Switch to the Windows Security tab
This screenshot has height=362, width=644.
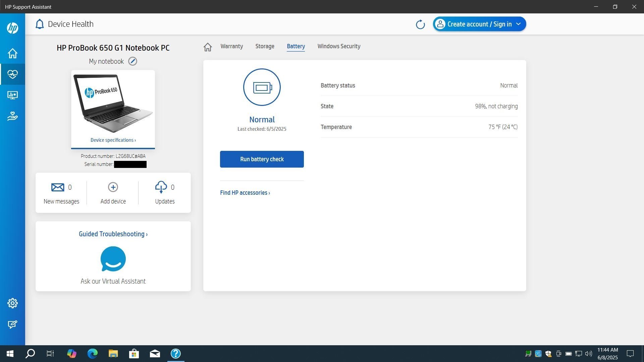click(x=339, y=46)
